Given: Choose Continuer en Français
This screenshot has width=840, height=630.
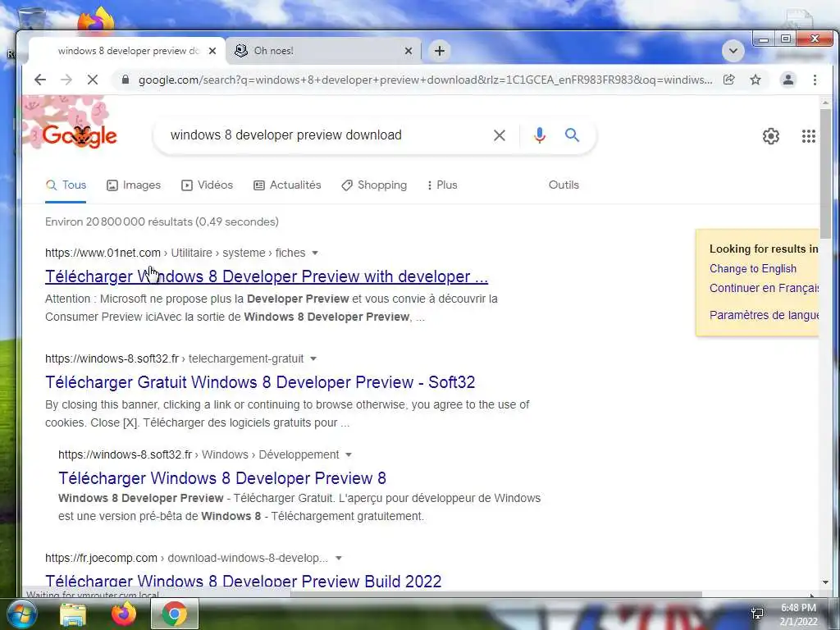Looking at the screenshot, I should pyautogui.click(x=764, y=288).
